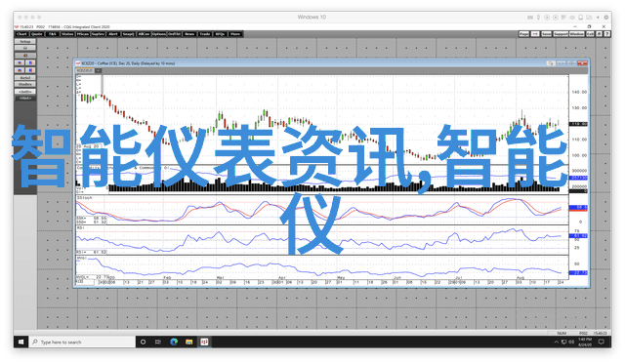This screenshot has width=625, height=364.
Task: Click the plus tab to add new chart
Action: [98, 71]
